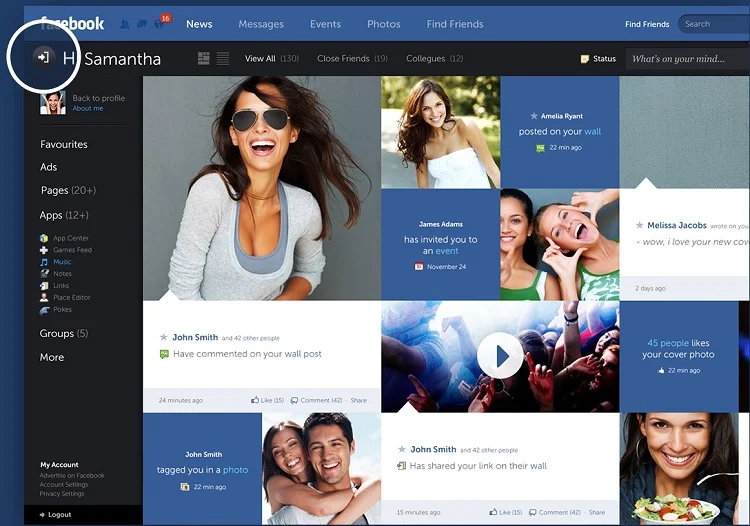
Task: Expand Pages (20+) in sidebar
Action: [x=68, y=190]
